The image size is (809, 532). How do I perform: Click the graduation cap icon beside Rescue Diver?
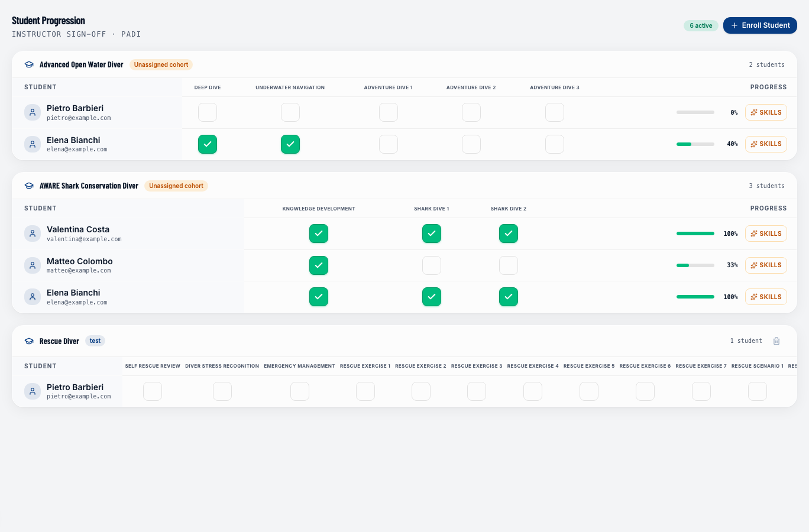(29, 341)
